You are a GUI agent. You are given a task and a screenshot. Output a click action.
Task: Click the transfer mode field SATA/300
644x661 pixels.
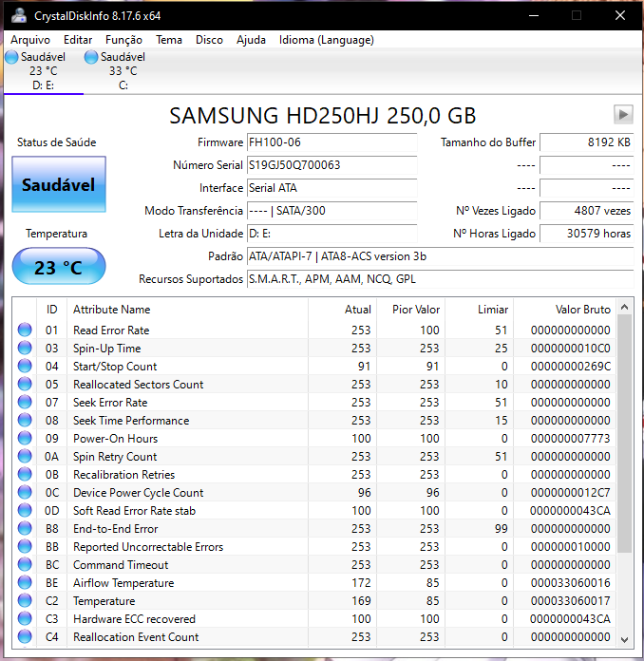[331, 210]
